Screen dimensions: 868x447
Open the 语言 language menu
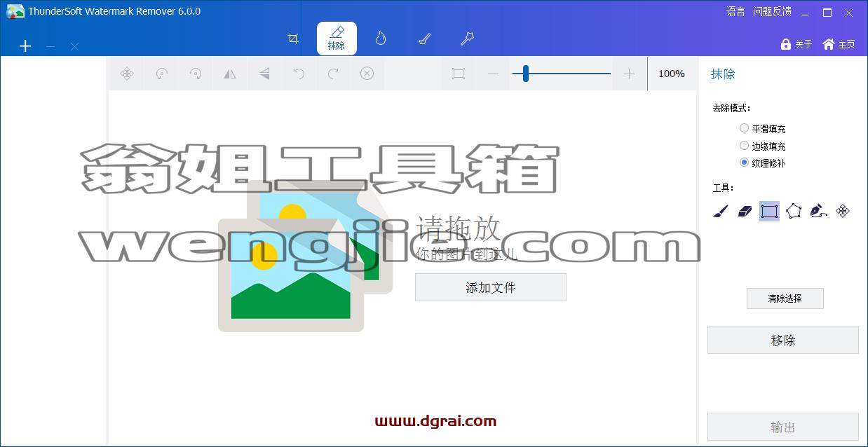coord(735,11)
